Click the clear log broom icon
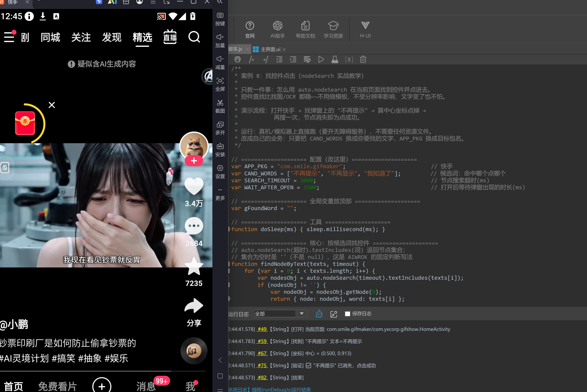 click(319, 314)
